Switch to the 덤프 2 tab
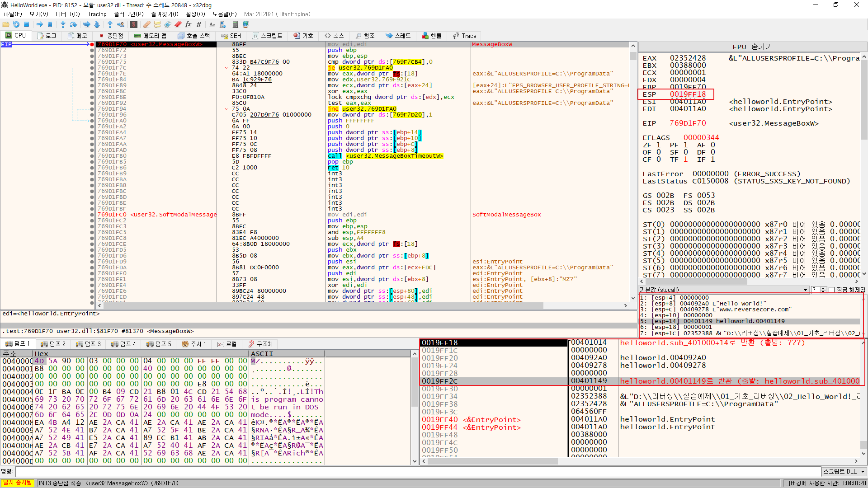Image resolution: width=868 pixels, height=488 pixels. point(53,344)
